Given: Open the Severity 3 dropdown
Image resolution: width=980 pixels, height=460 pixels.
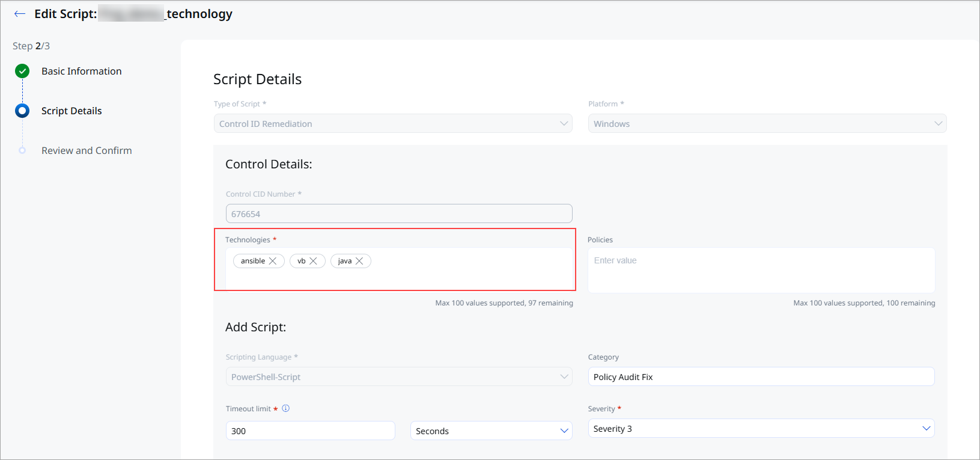Looking at the screenshot, I should point(761,428).
